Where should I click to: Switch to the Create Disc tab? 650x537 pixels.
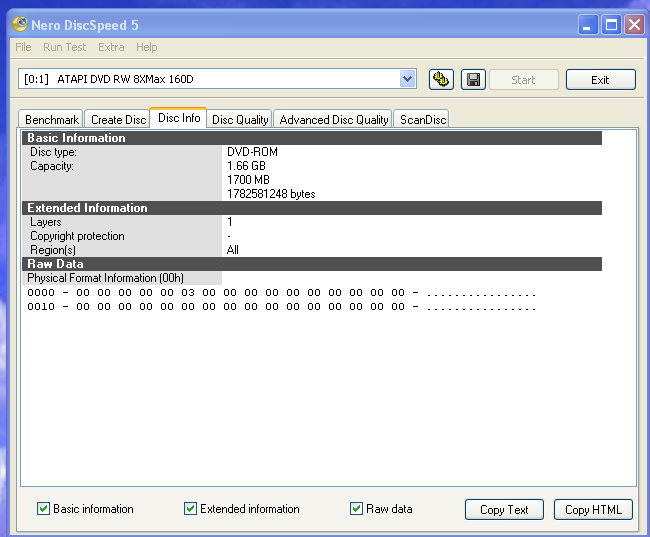[x=118, y=119]
